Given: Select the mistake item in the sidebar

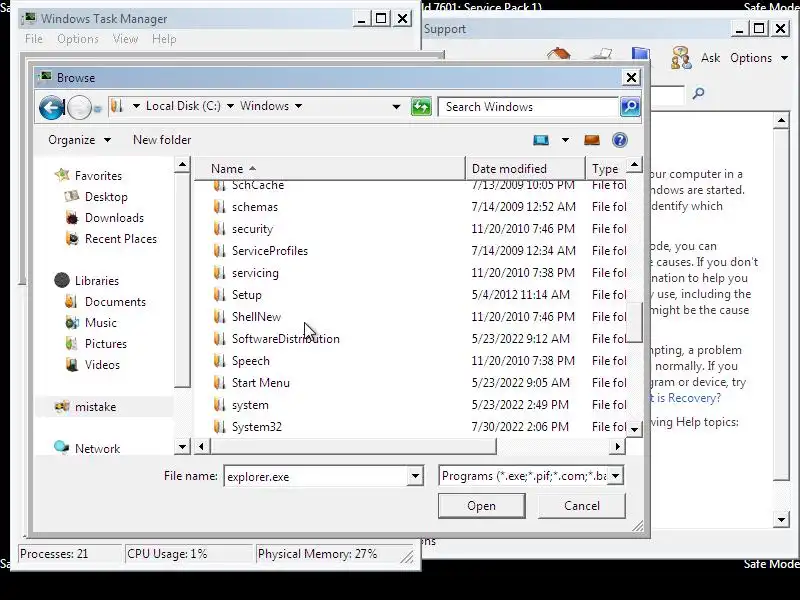Looking at the screenshot, I should pyautogui.click(x=95, y=407).
